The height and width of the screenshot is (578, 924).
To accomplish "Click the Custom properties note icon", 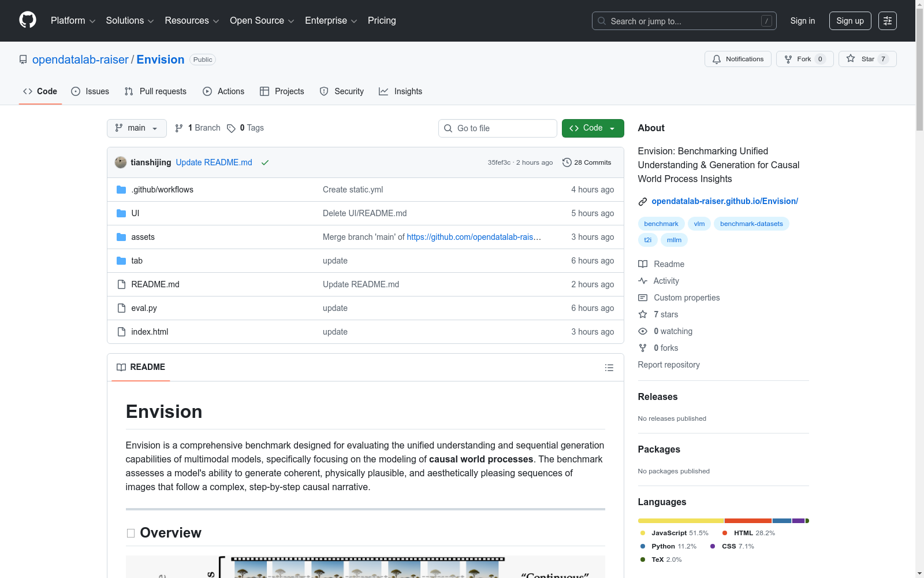I will coord(643,298).
